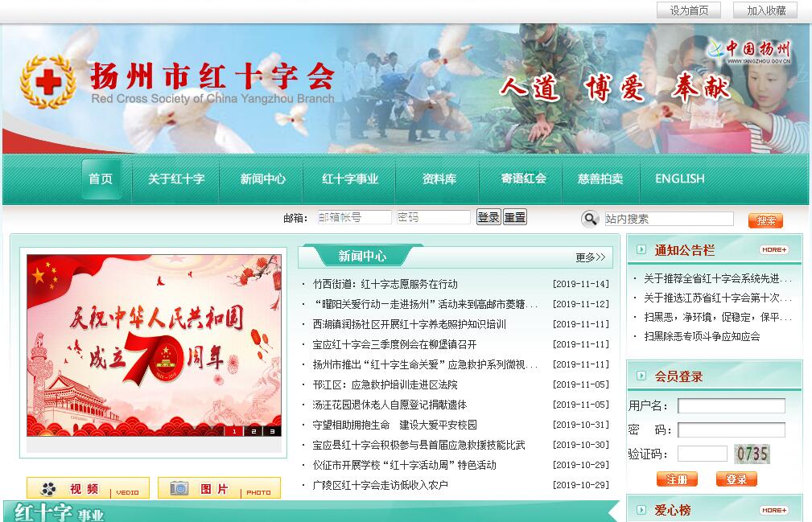Image resolution: width=812 pixels, height=522 pixels.
Task: Switch slideshow to slide 3
Action: (x=272, y=431)
